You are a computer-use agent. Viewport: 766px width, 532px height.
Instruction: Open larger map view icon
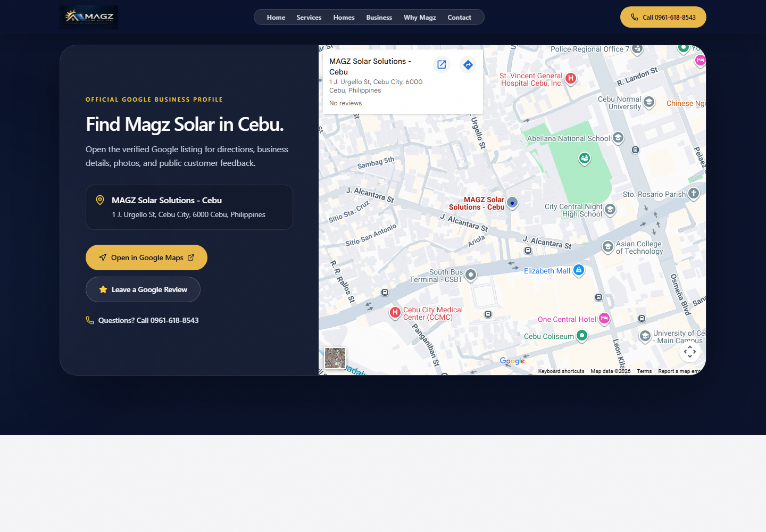(x=442, y=64)
